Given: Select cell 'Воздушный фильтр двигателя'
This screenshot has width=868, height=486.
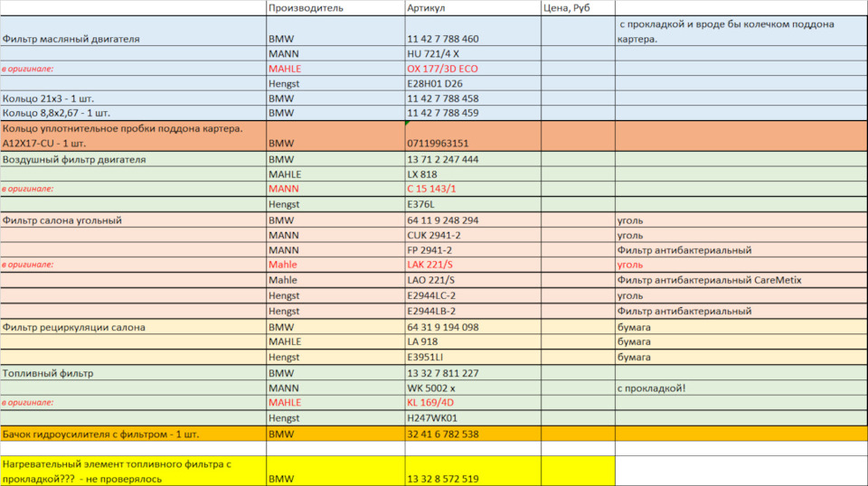Looking at the screenshot, I should click(134, 159).
